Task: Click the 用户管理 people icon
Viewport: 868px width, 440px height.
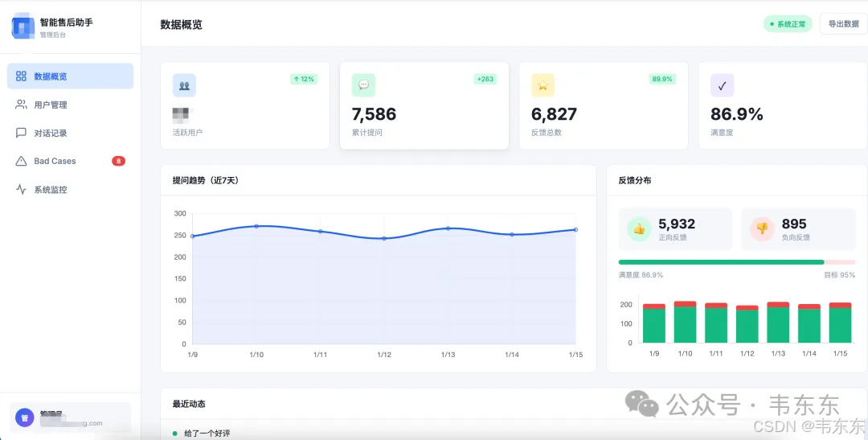Action: 21,105
